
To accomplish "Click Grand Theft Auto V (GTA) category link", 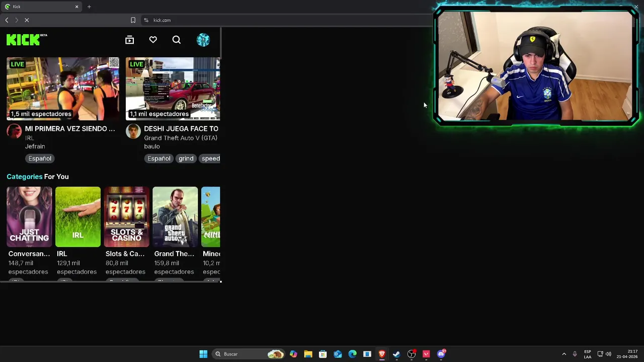I will click(181, 138).
